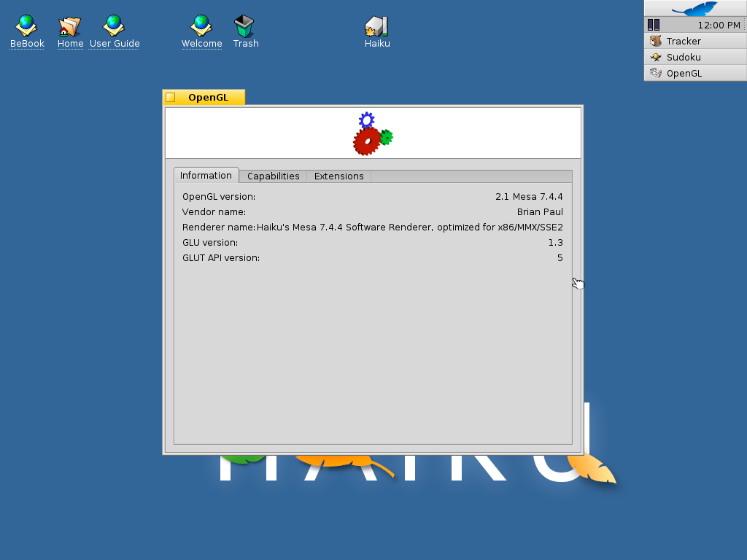Viewport: 747px width, 560px height.
Task: Click the Sudoku icon in Deskbar
Action: pyautogui.click(x=656, y=57)
